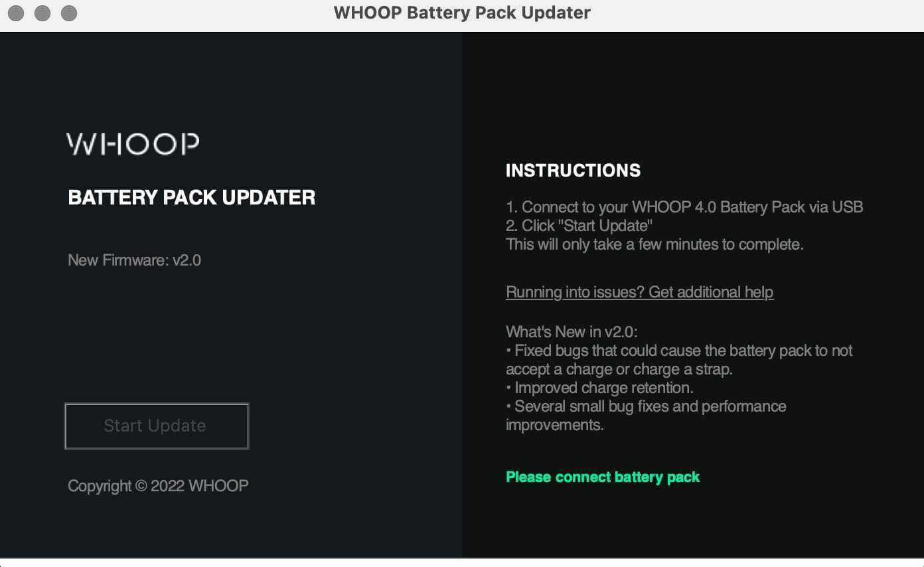Click the Please connect battery pack status message
The image size is (924, 567).
[x=603, y=477]
